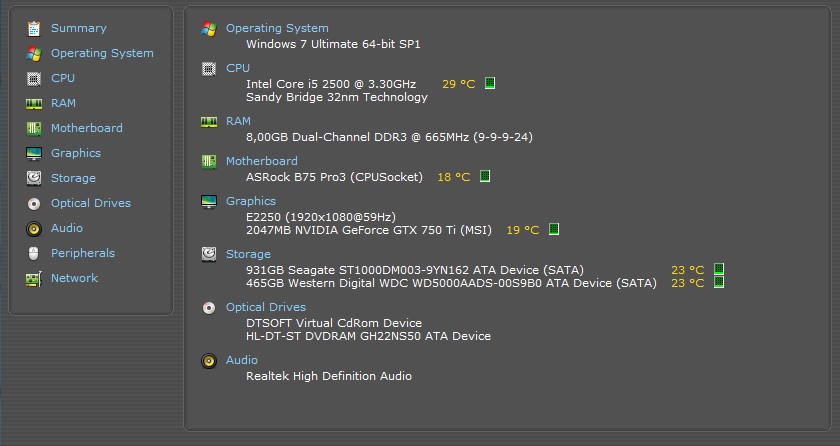Follow the Storage heading link in summary

pyautogui.click(x=248, y=254)
